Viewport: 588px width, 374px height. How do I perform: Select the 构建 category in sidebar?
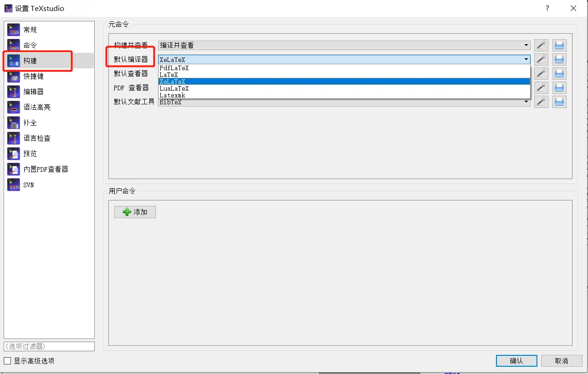[49, 61]
